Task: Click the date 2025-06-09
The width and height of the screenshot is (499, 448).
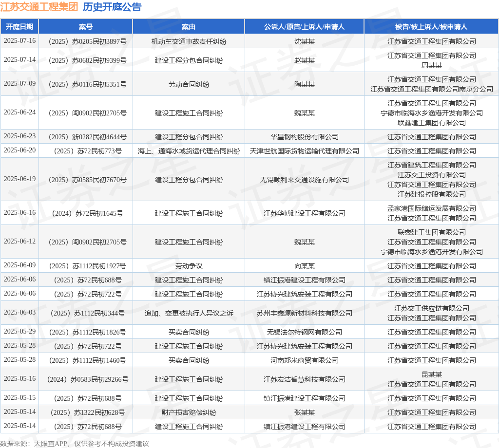Action: pyautogui.click(x=19, y=265)
